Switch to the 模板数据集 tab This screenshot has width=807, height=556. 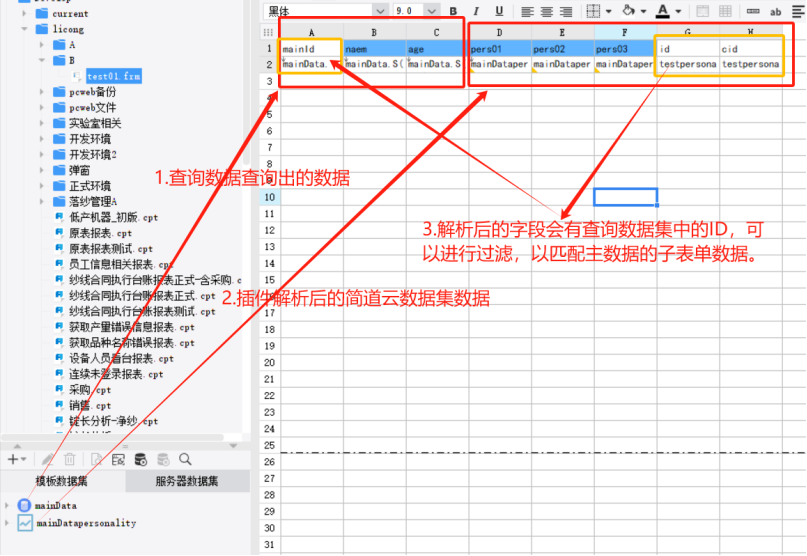[x=61, y=481]
